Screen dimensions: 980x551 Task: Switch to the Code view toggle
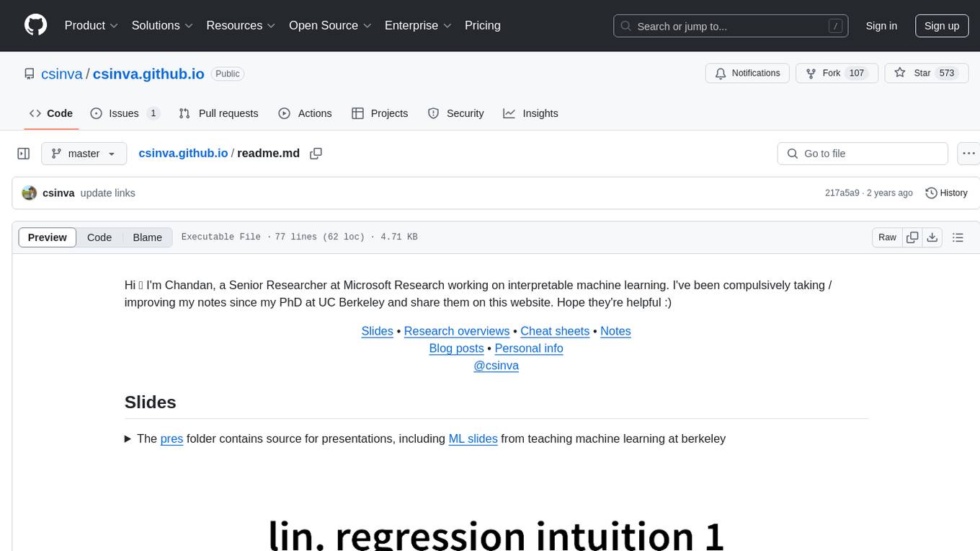tap(99, 237)
